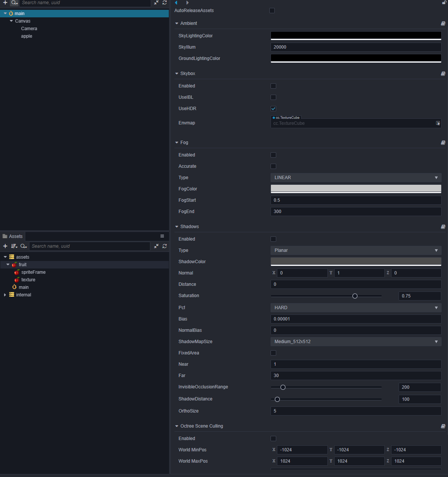
Task: Open the Octree Scene Culling help icon
Action: tap(443, 426)
